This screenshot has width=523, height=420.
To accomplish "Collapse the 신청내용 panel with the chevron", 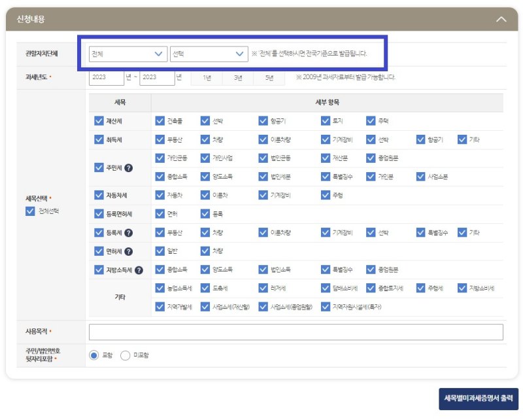I will [501, 19].
